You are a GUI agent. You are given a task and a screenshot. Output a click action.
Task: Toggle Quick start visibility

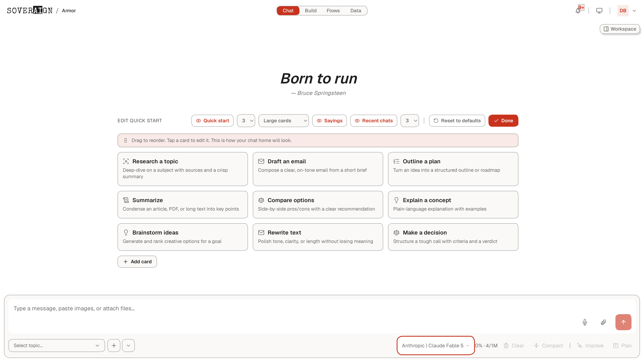coord(213,121)
